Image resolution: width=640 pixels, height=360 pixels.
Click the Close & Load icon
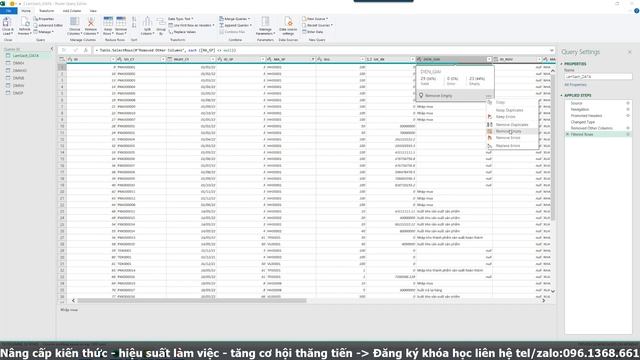tap(7, 22)
